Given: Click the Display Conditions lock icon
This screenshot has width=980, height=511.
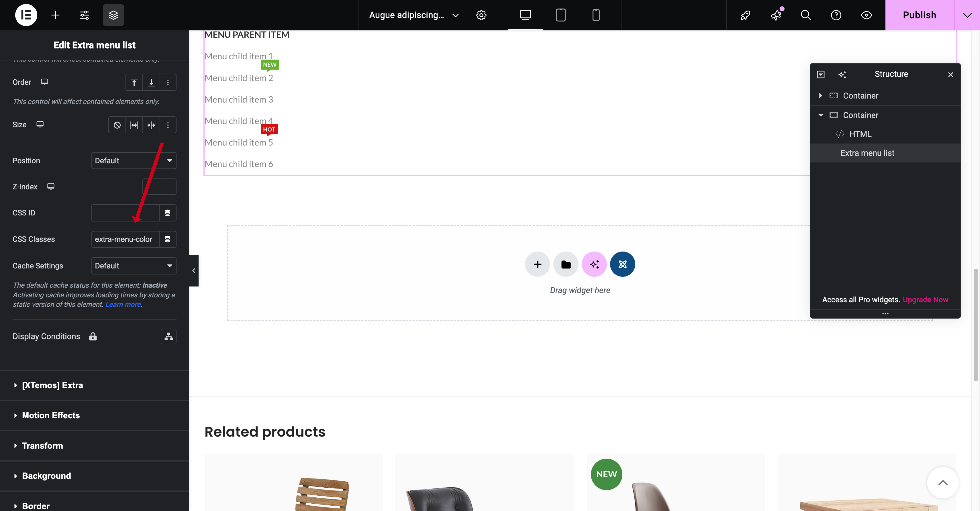Looking at the screenshot, I should pos(93,336).
